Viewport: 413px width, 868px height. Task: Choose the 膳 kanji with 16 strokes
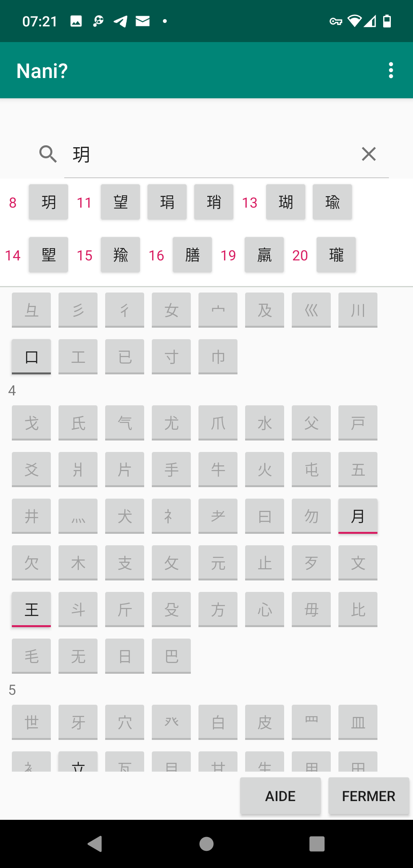(192, 255)
